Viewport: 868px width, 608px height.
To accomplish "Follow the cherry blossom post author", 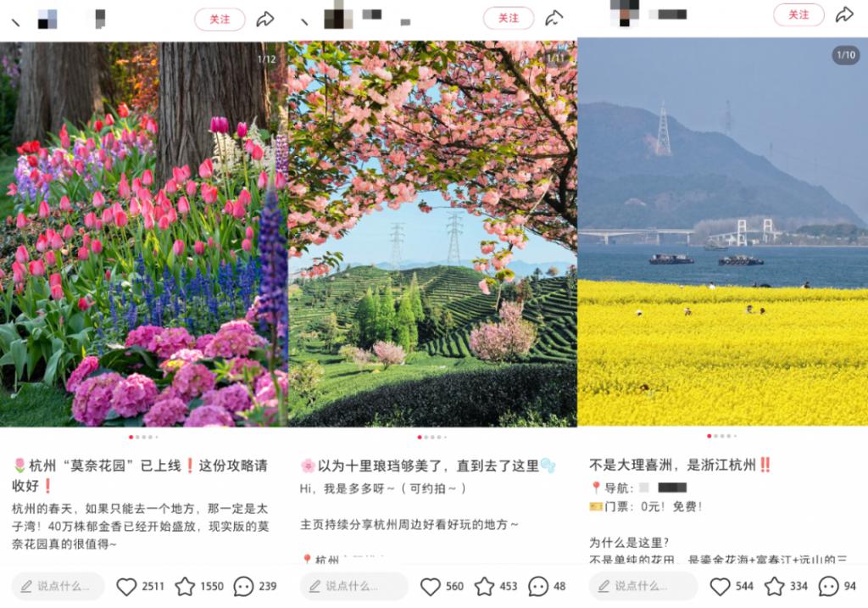I will tap(509, 18).
